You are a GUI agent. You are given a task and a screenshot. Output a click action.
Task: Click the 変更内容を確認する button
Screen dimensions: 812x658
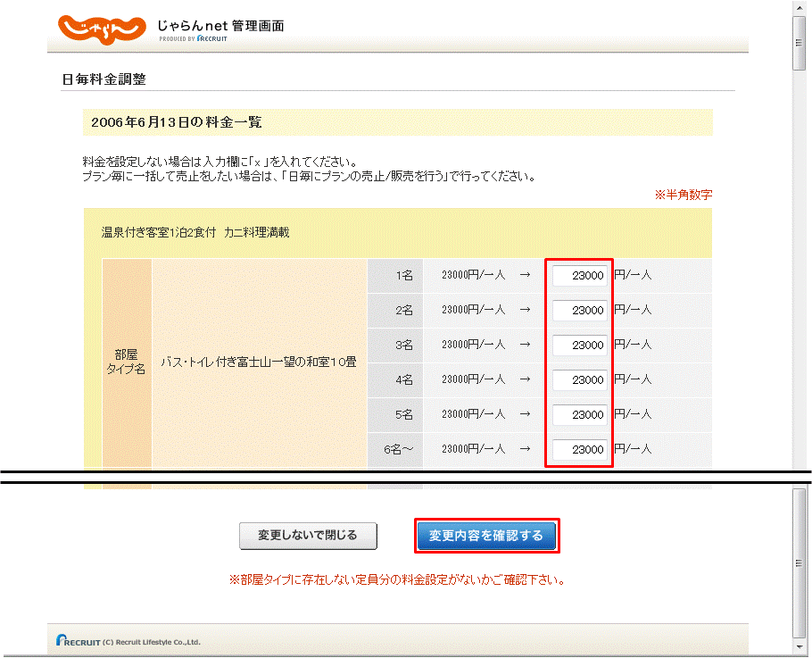click(x=486, y=536)
